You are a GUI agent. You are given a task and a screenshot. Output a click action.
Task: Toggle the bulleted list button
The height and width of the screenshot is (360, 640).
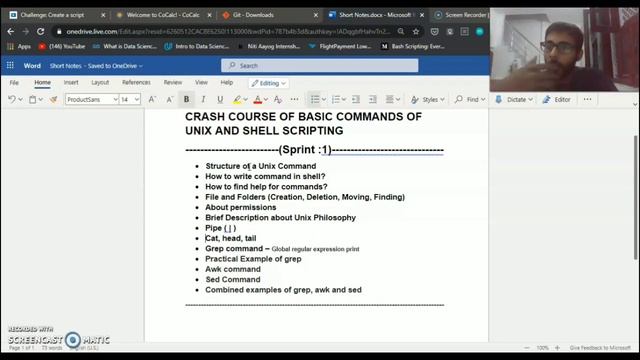point(315,99)
